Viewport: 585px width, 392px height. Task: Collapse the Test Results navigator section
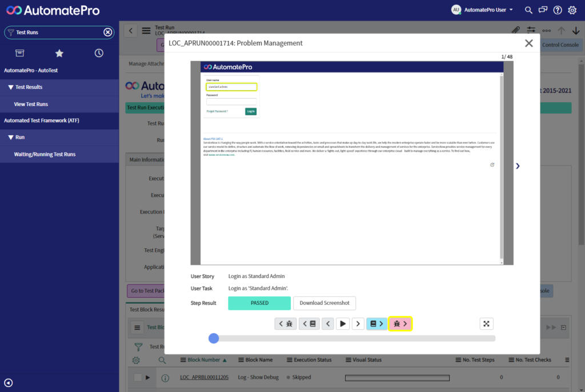[11, 87]
